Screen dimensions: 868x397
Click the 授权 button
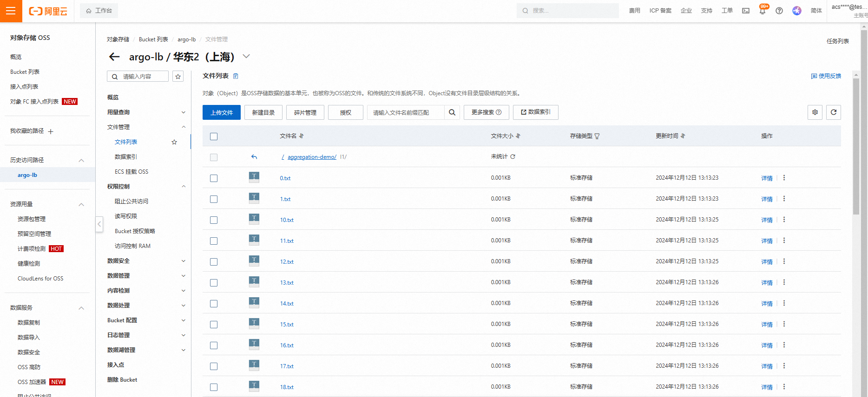(x=346, y=112)
